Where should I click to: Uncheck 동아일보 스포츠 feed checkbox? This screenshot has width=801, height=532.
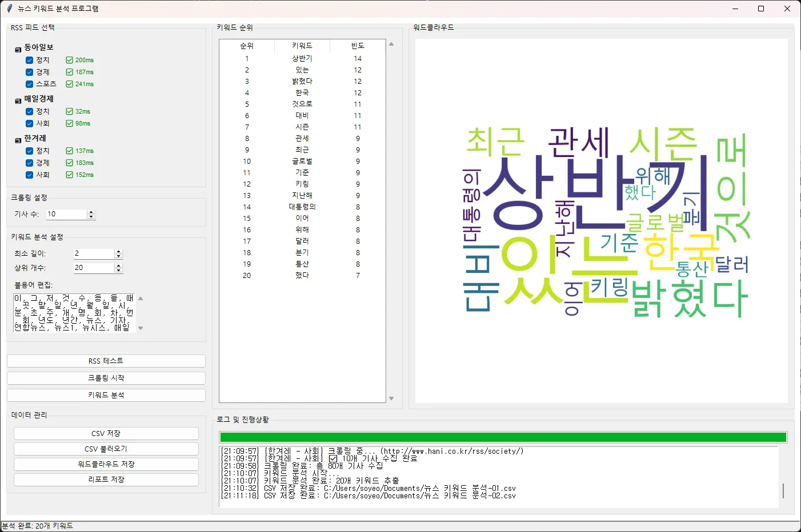coord(29,84)
